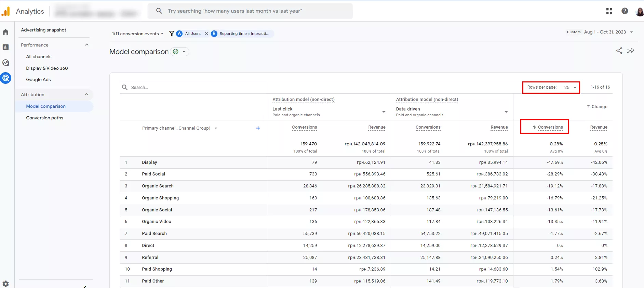Click the 102.9% revenue change value
The width and height of the screenshot is (644, 288).
click(x=600, y=269)
